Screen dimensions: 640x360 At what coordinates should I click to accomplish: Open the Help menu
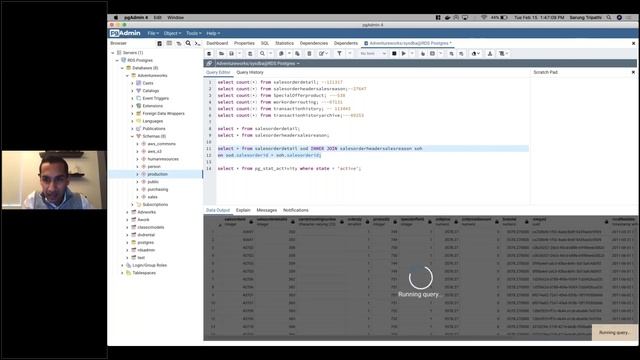[x=213, y=33]
